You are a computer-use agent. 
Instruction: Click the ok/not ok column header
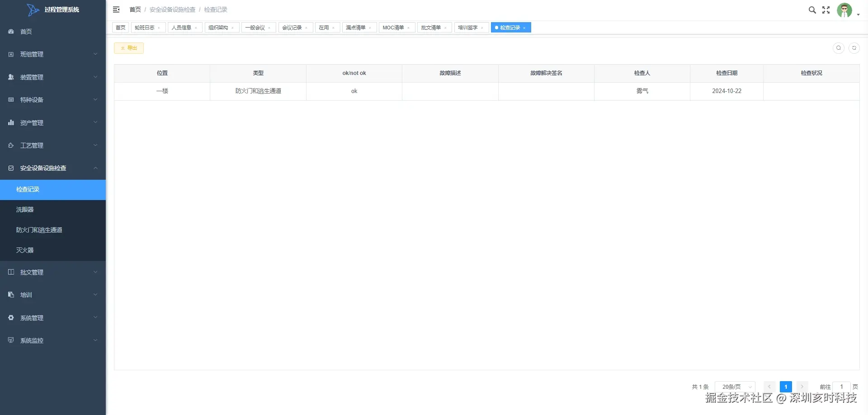pyautogui.click(x=354, y=73)
